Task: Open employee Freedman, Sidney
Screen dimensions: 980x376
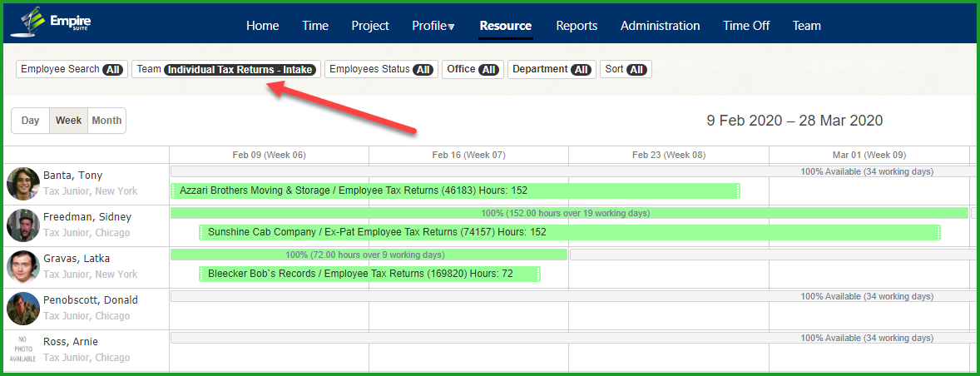Action: click(87, 217)
